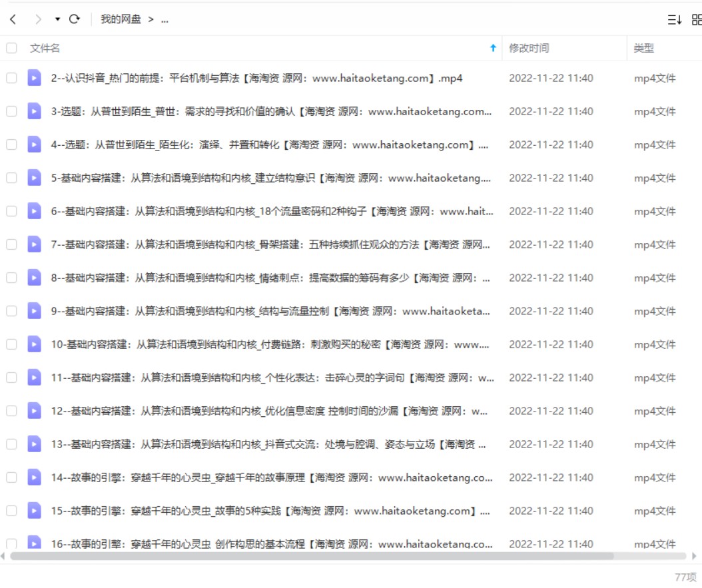Image resolution: width=702 pixels, height=588 pixels.
Task: Check the box for file 3-选题
Action: 11,111
